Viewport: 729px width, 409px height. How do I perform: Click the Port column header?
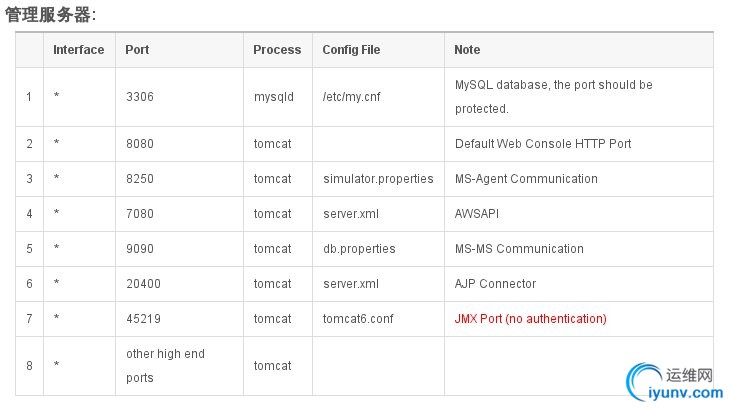pyautogui.click(x=137, y=50)
